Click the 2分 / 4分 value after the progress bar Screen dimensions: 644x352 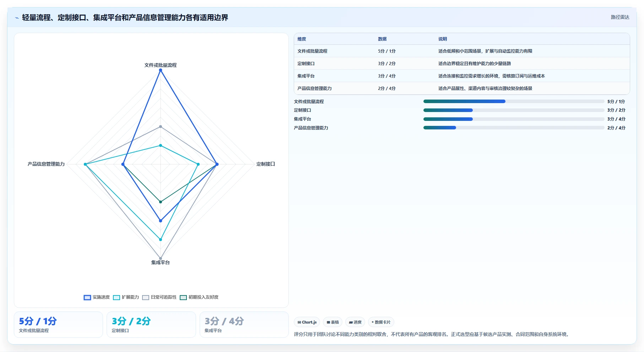pos(616,128)
